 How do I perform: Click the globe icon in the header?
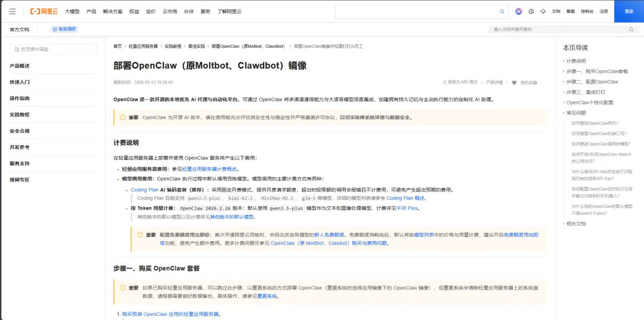click(531, 11)
